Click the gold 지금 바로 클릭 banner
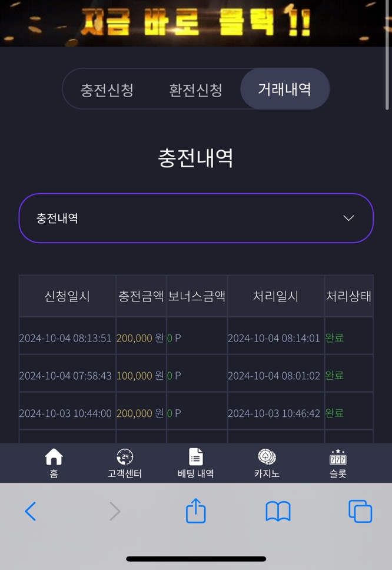 click(x=196, y=23)
